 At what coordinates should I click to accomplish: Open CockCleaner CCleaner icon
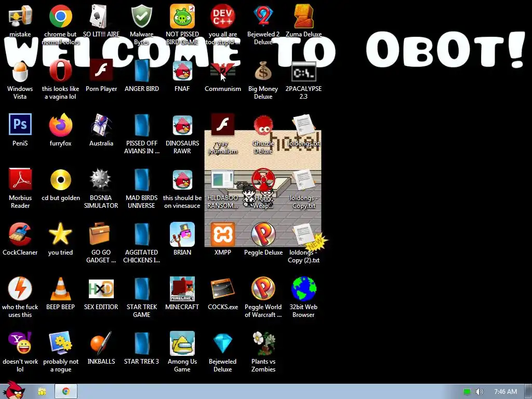click(x=20, y=234)
